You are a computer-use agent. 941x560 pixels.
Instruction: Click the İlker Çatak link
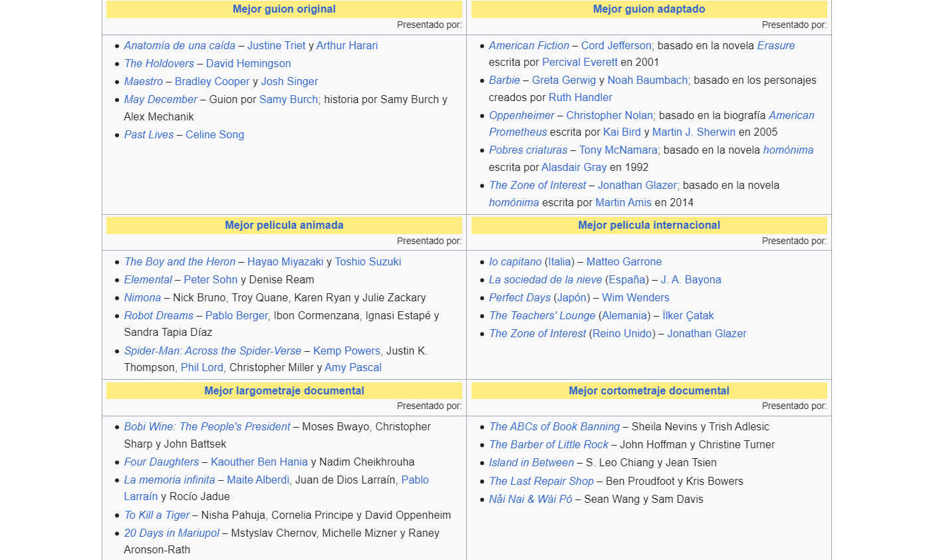[688, 316]
